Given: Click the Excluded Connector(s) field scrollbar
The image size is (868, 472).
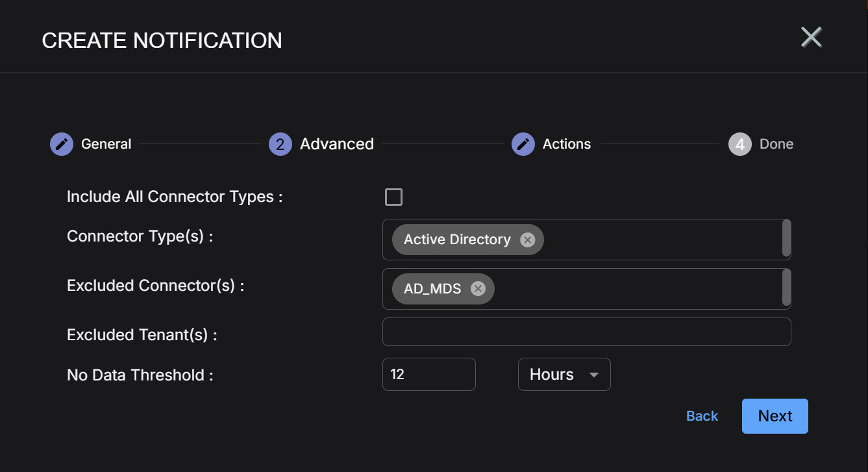Looking at the screenshot, I should pos(786,288).
